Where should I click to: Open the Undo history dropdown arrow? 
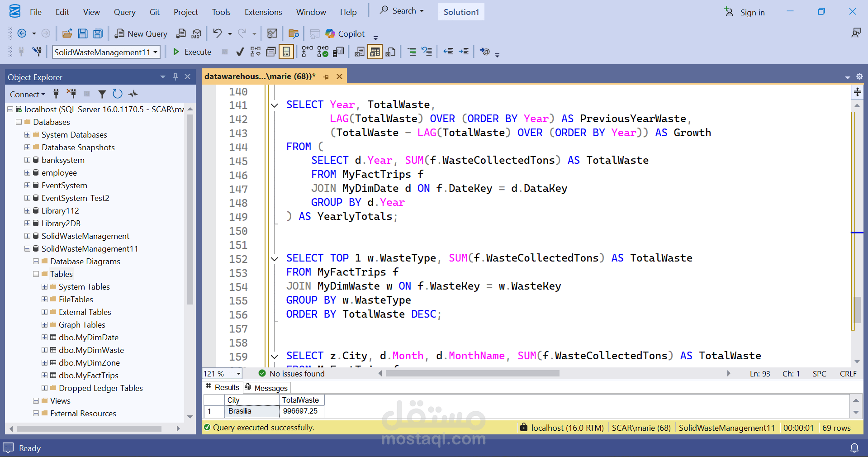230,33
